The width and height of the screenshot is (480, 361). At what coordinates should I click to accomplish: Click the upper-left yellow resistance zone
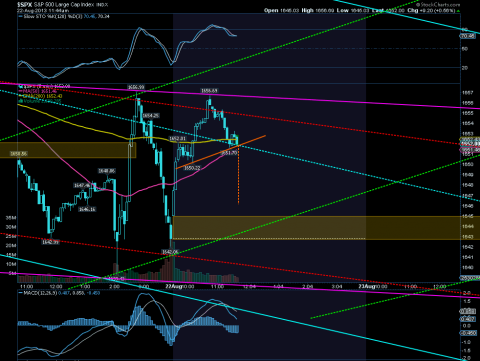click(x=68, y=150)
